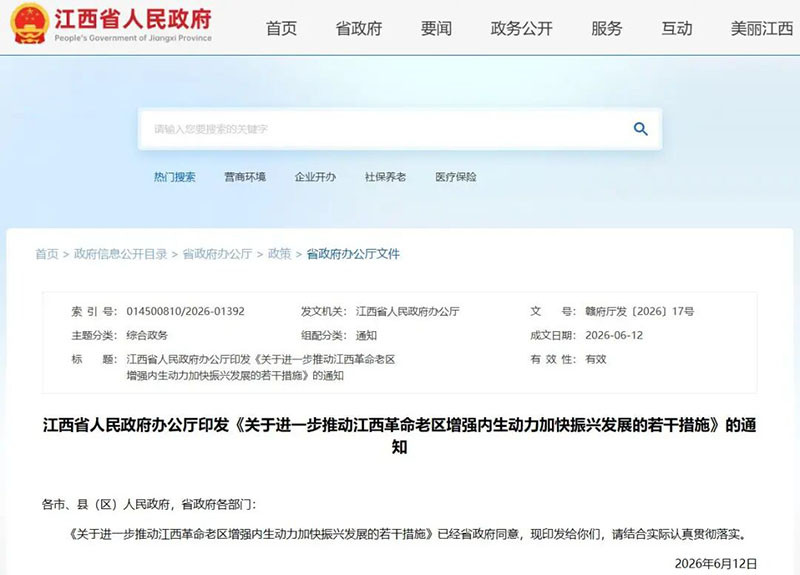Open the 服务 navigation item
This screenshot has height=575, width=800.
click(607, 28)
